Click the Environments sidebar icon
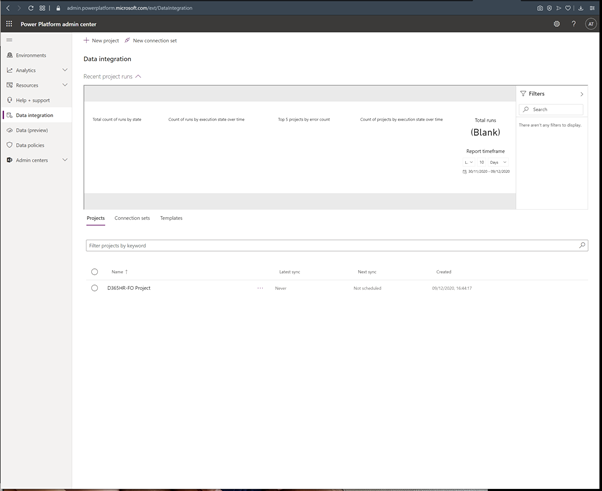The height and width of the screenshot is (491, 602). click(10, 55)
